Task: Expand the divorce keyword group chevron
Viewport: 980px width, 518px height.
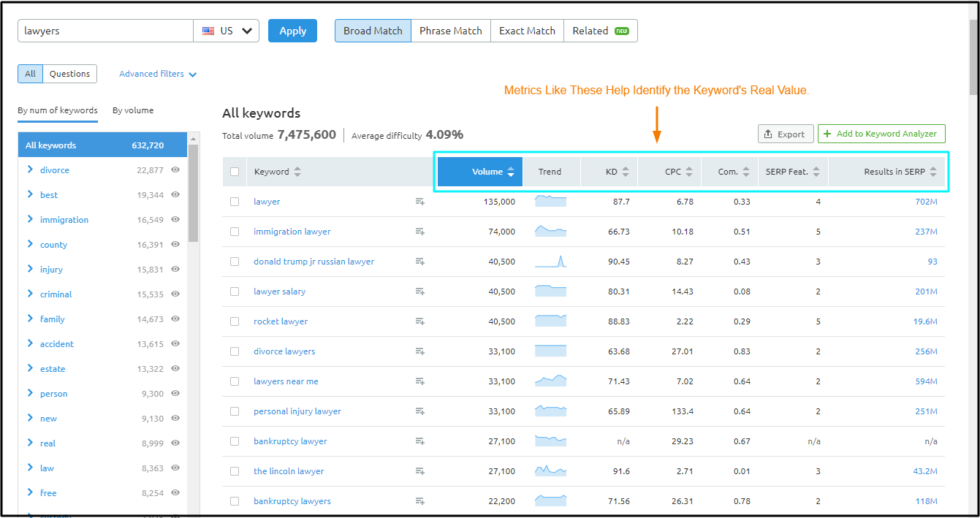Action: tap(30, 170)
